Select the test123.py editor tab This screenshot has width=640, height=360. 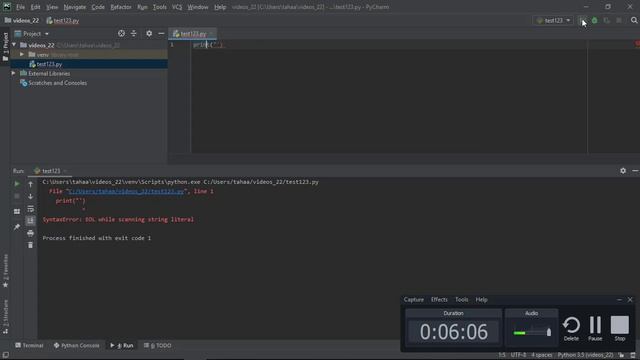pyautogui.click(x=193, y=34)
